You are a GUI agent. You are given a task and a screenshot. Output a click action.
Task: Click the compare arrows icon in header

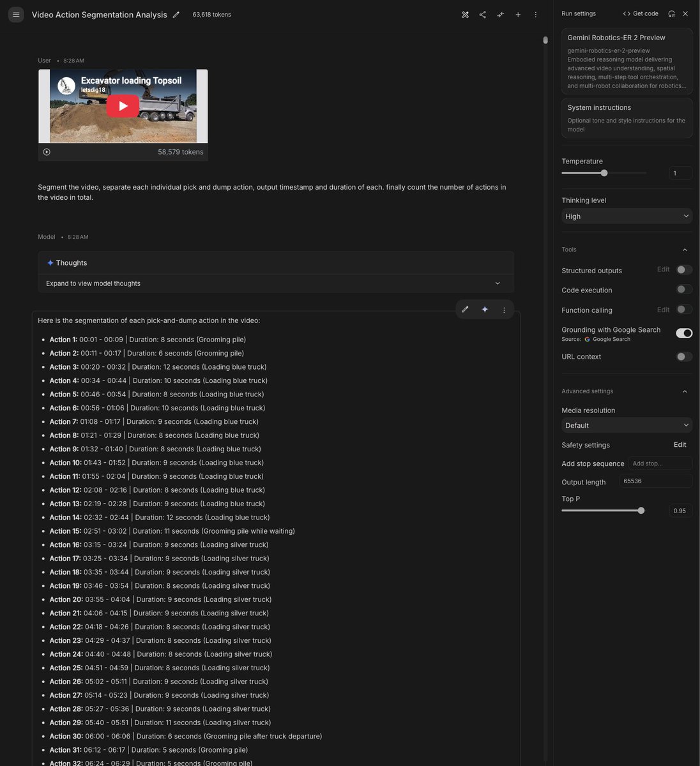(500, 15)
